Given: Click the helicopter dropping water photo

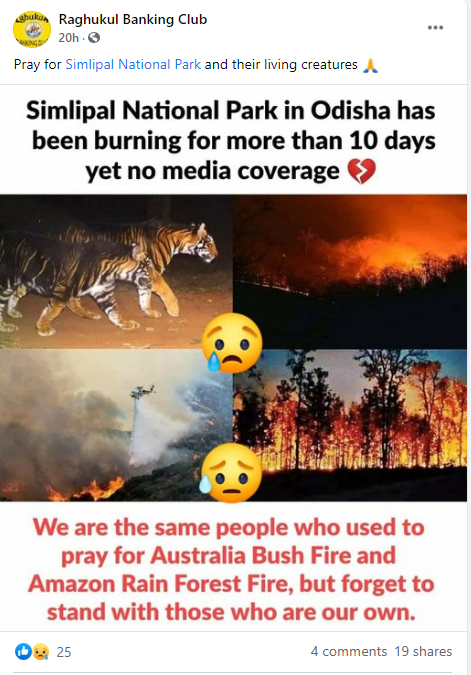Looking at the screenshot, I should coord(116,425).
